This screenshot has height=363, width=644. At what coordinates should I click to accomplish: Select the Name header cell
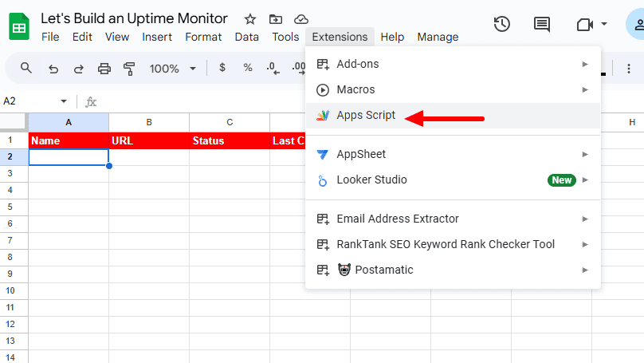pos(69,140)
